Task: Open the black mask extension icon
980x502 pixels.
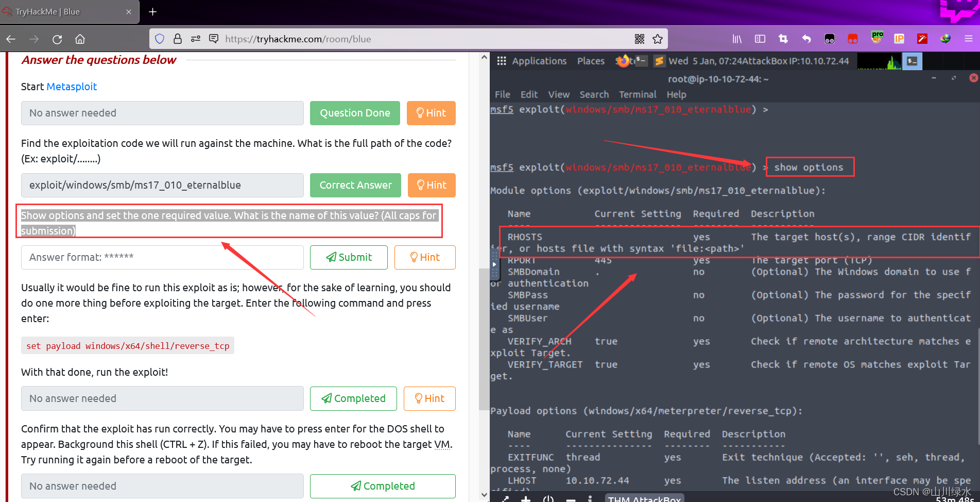Action: (830, 39)
